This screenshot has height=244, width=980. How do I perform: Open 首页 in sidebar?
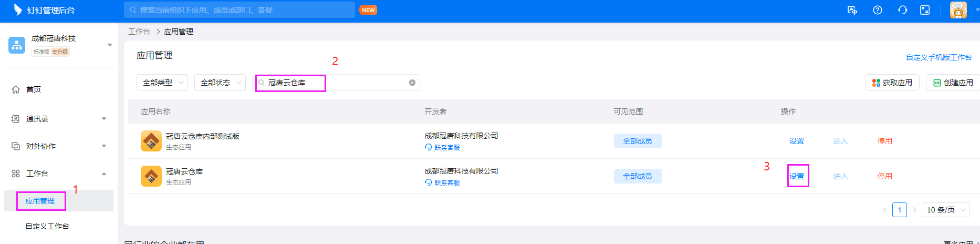tap(34, 89)
